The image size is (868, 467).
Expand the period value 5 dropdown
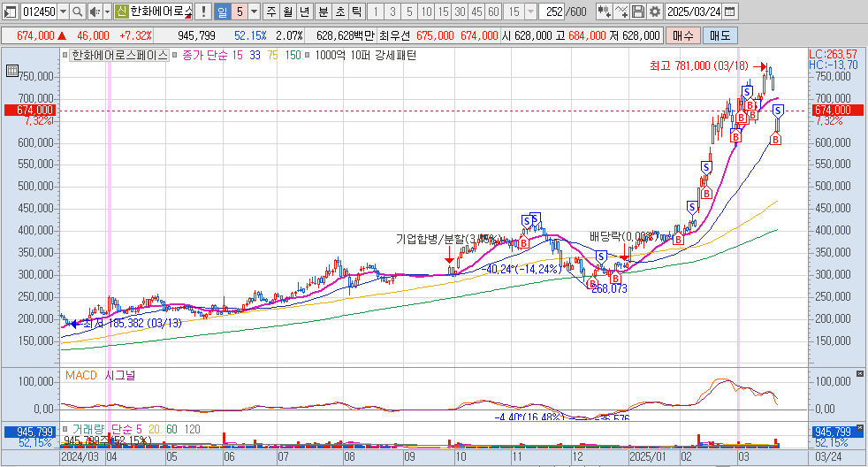coord(254,11)
